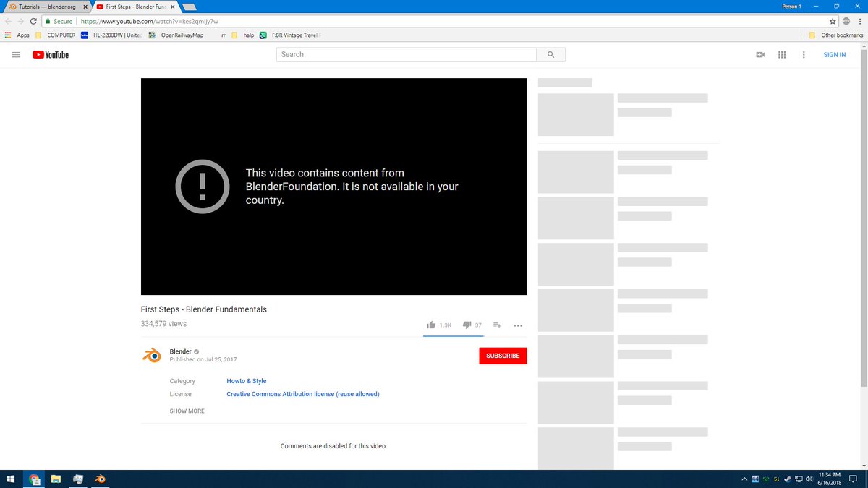The height and width of the screenshot is (488, 868).
Task: Click the video title First Steps
Action: pos(204,309)
